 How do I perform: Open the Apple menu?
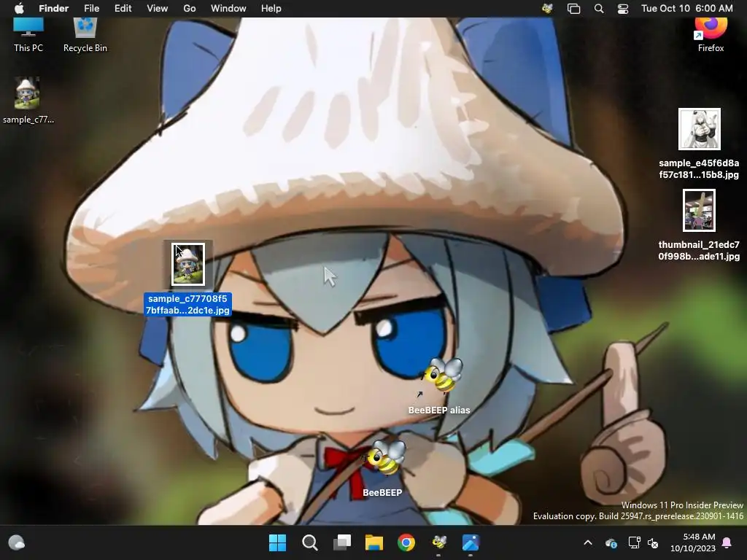(x=19, y=9)
